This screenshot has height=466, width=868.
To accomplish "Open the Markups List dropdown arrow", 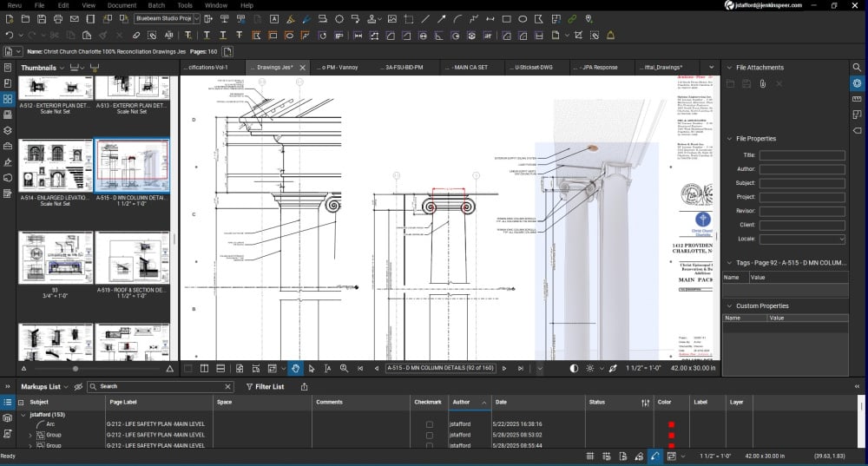I will 66,387.
